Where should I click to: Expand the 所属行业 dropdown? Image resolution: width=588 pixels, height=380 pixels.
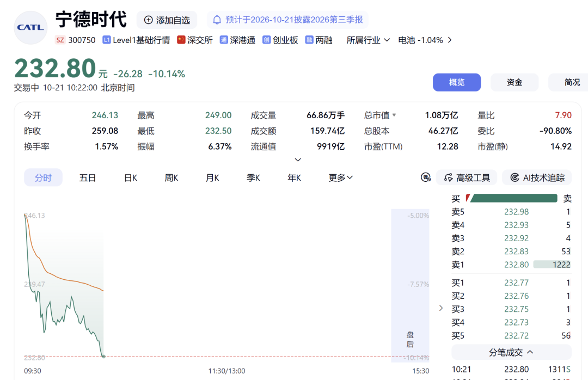coord(368,40)
